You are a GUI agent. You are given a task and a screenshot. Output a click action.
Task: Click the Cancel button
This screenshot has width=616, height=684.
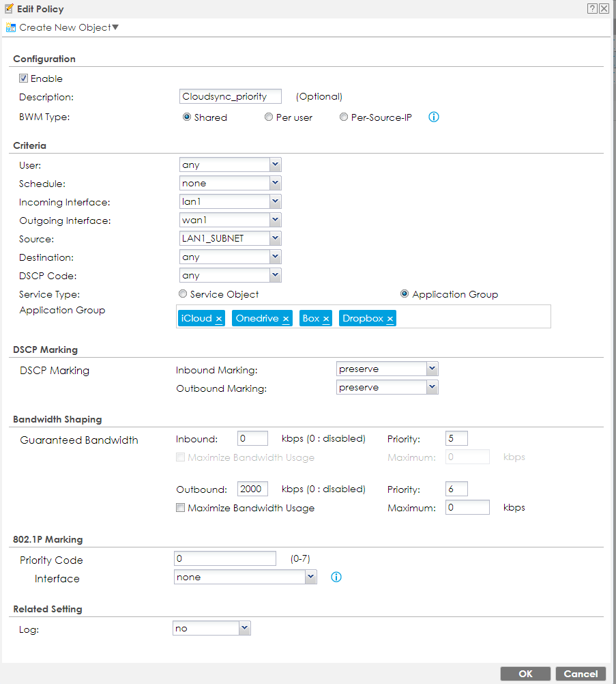581,674
